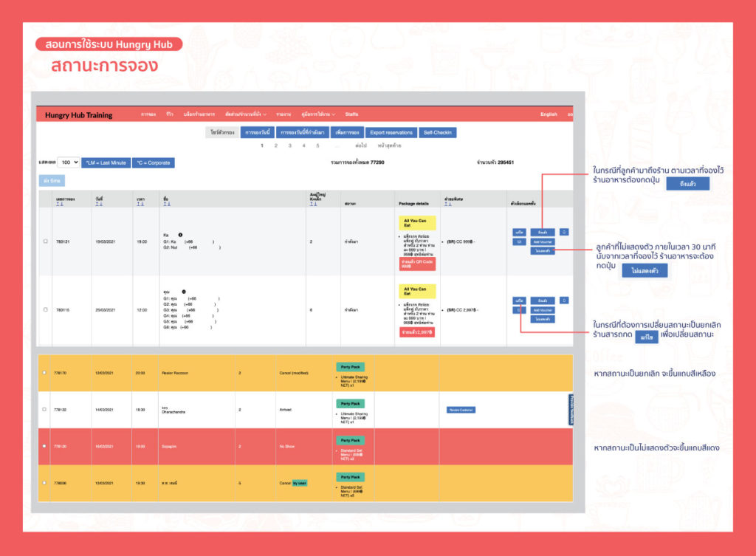Click the Export reservations button
The height and width of the screenshot is (556, 756).
coord(391,133)
